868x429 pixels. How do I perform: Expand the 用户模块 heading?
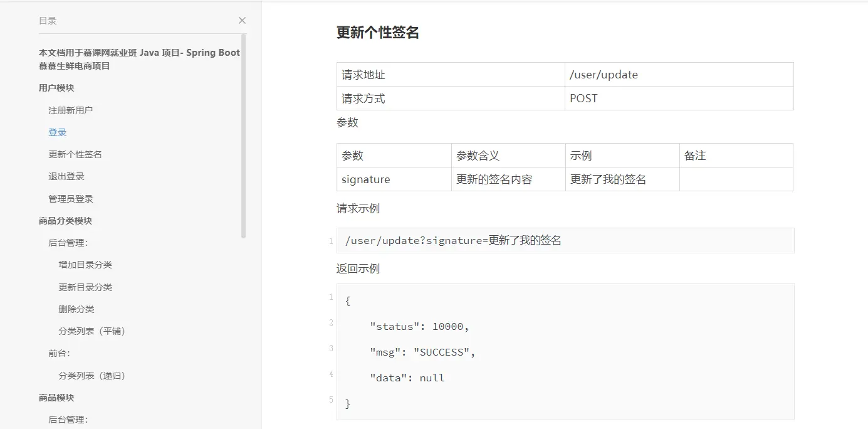pos(56,88)
